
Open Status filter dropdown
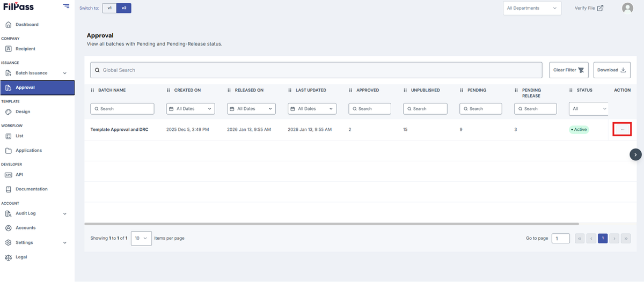(589, 109)
